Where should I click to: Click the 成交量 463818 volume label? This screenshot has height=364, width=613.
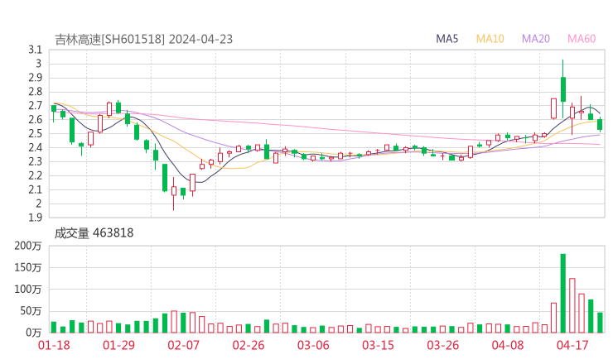[x=94, y=233]
